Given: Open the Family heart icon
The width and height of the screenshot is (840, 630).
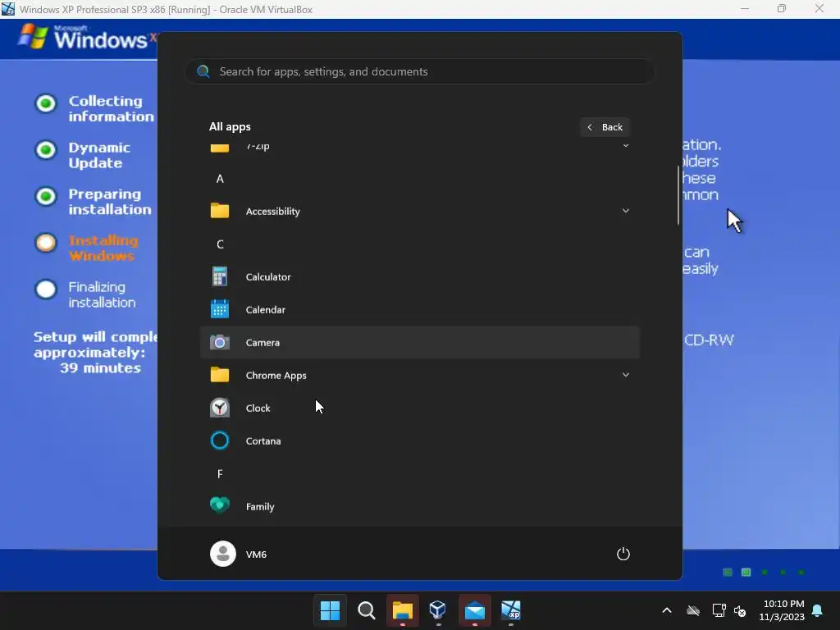Looking at the screenshot, I should pyautogui.click(x=220, y=505).
